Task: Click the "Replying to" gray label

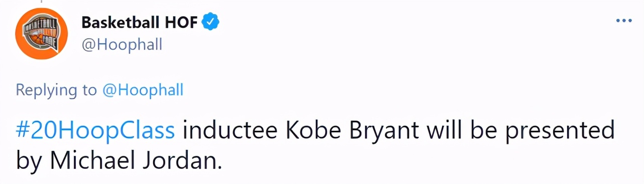Action: (x=56, y=90)
